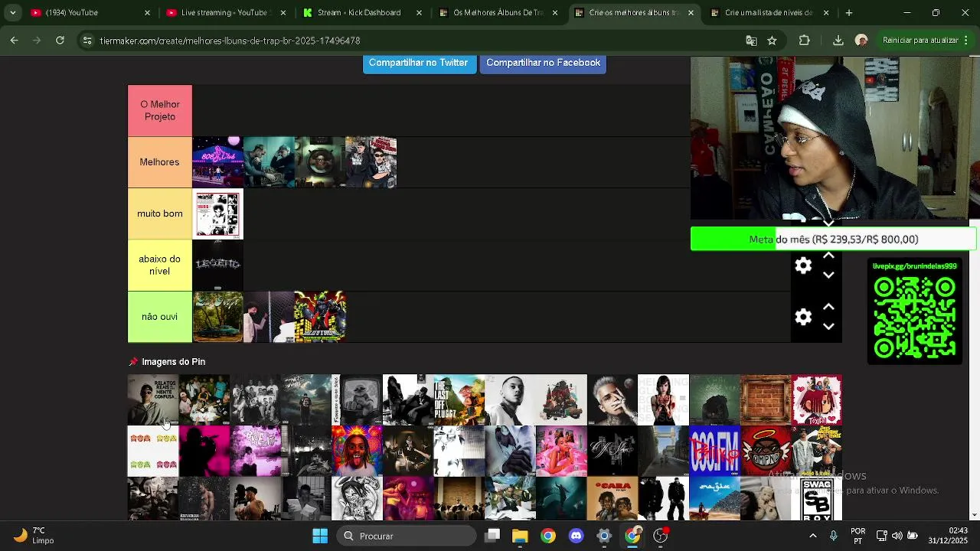Bookmark this page with the star icon
This screenshot has width=980, height=551.
(772, 41)
